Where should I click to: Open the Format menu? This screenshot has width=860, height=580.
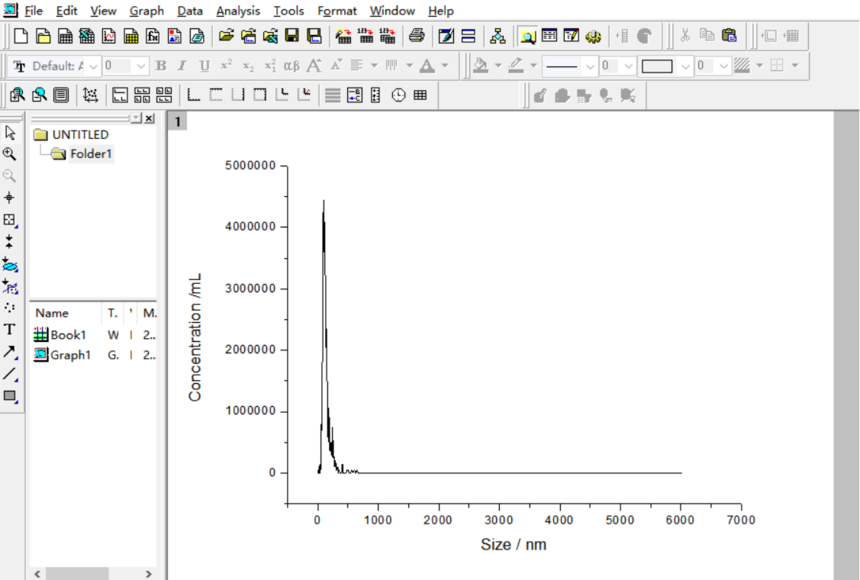click(x=337, y=11)
